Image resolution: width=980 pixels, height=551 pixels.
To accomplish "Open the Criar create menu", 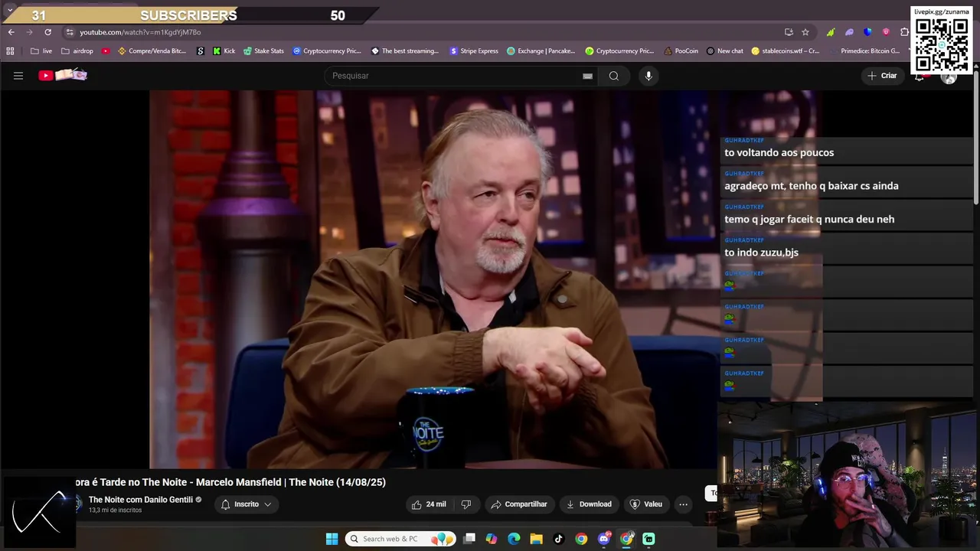I will pyautogui.click(x=881, y=76).
